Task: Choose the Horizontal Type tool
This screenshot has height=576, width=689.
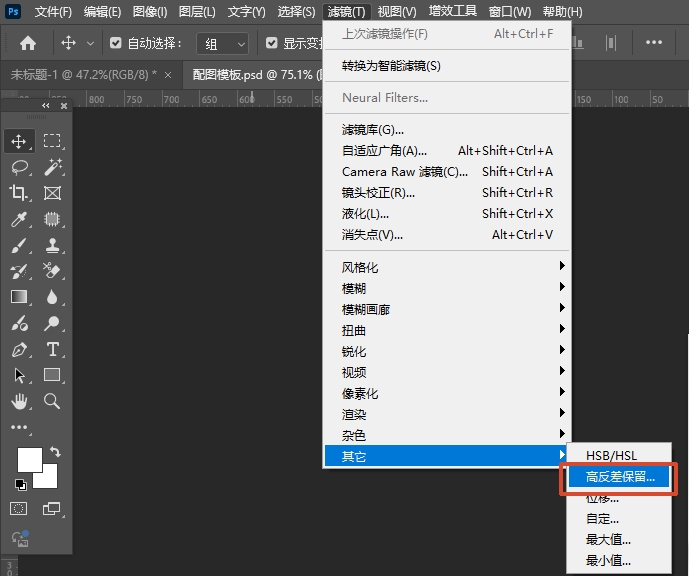Action: click(52, 349)
